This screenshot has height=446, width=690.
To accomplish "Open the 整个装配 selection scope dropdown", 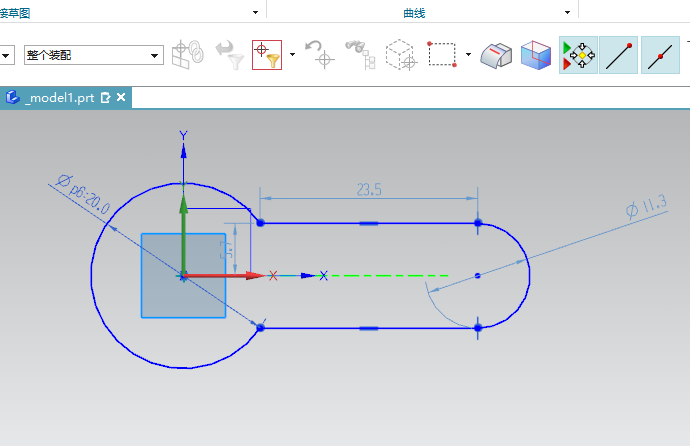I will [94, 55].
